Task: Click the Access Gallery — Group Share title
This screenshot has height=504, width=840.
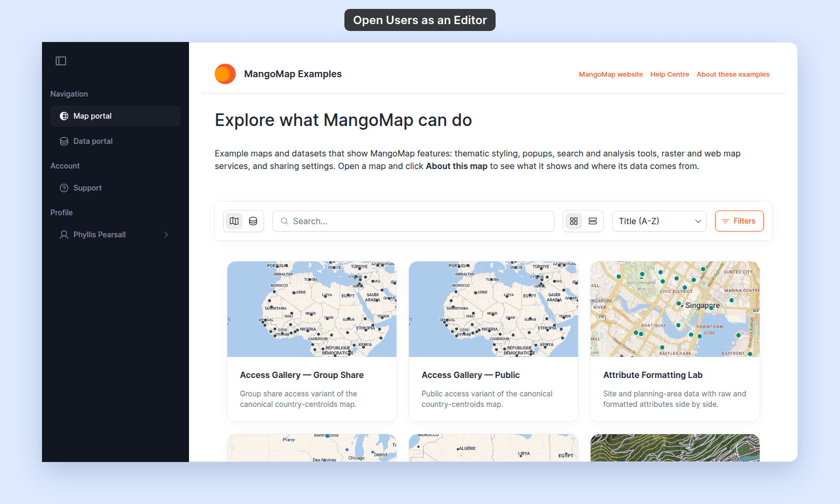Action: tap(302, 375)
